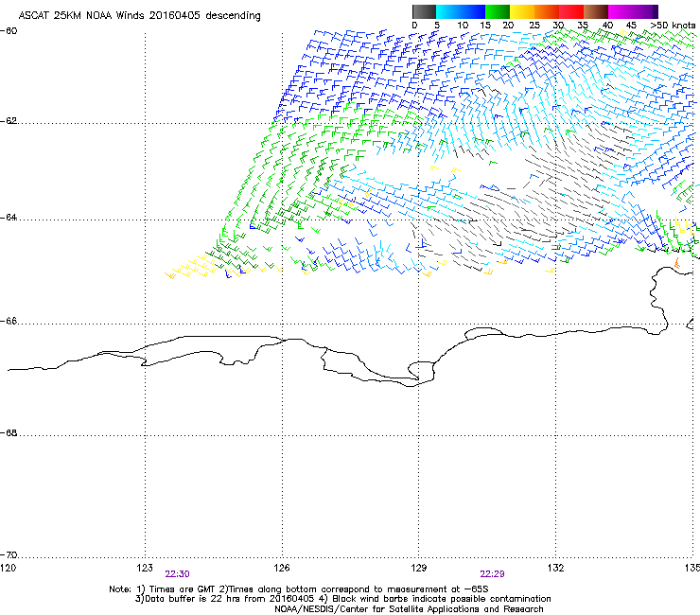Viewport: 700px width, 615px height.
Task: Select the green 15-20 knots legend segment
Action: pos(498,11)
